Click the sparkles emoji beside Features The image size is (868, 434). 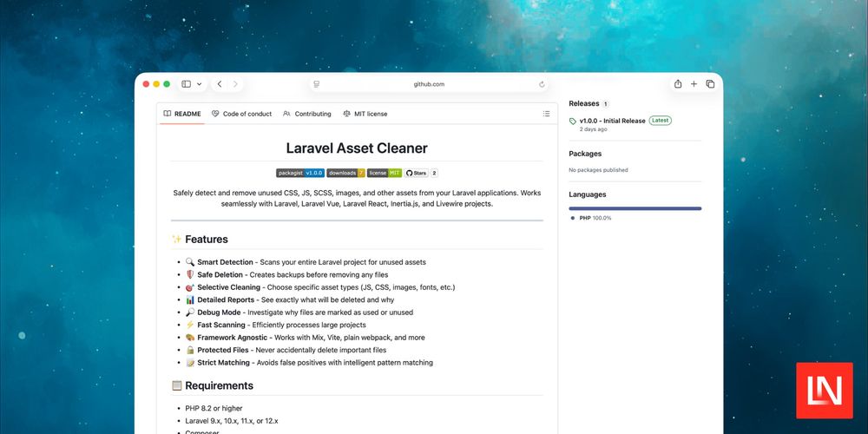(x=176, y=240)
